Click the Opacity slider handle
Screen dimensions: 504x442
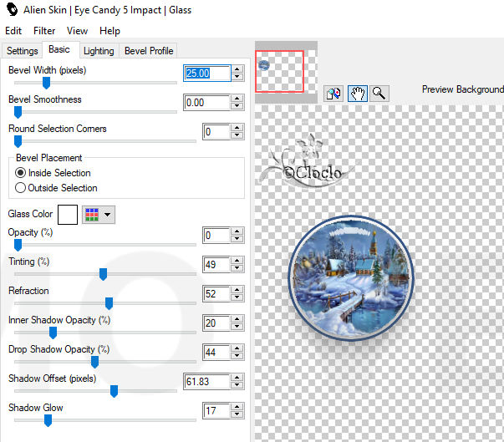(18, 245)
